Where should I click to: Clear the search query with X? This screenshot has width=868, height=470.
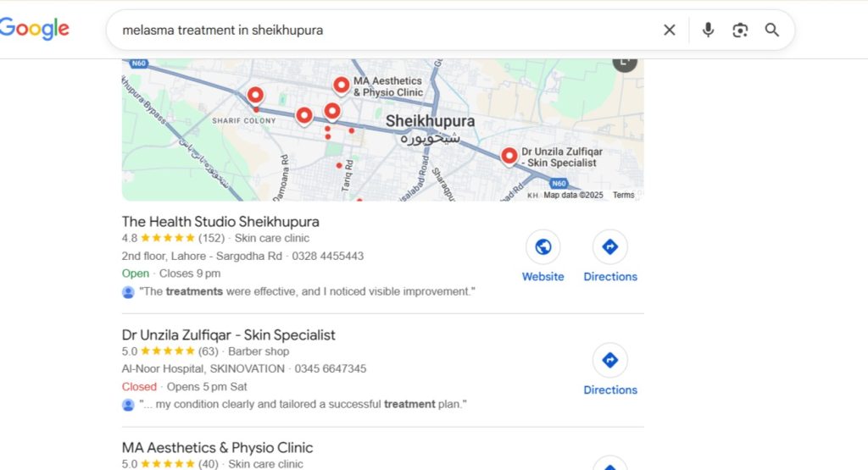[670, 30]
